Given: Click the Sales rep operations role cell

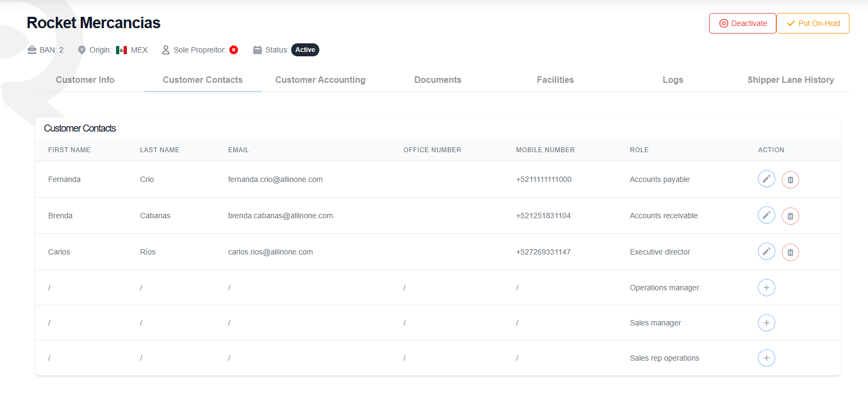Looking at the screenshot, I should tap(665, 358).
